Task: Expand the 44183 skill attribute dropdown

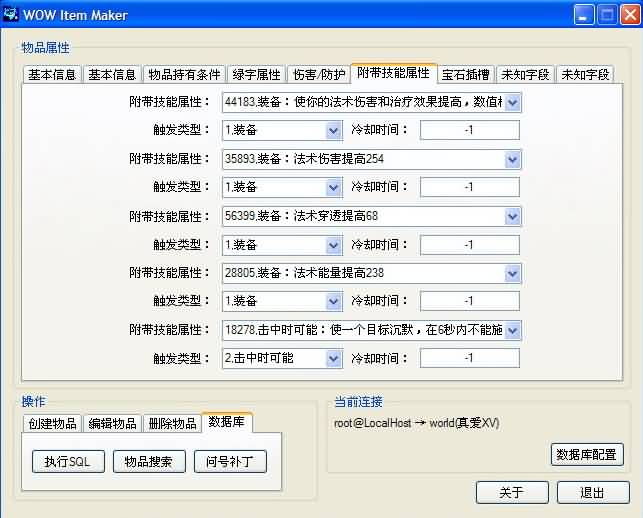Action: point(513,102)
